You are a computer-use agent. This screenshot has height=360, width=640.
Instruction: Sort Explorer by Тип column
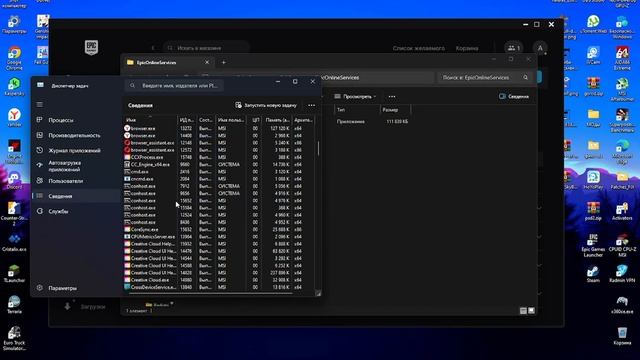[x=357, y=110]
